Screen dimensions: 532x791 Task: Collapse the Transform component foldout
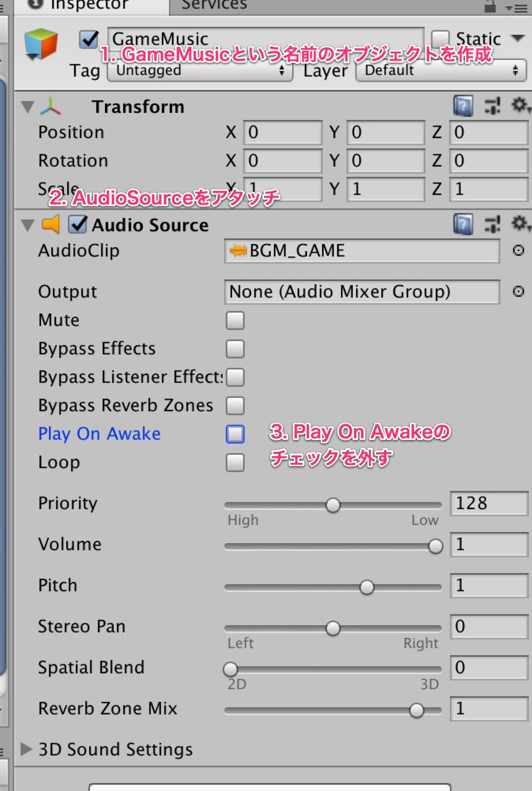click(x=28, y=107)
